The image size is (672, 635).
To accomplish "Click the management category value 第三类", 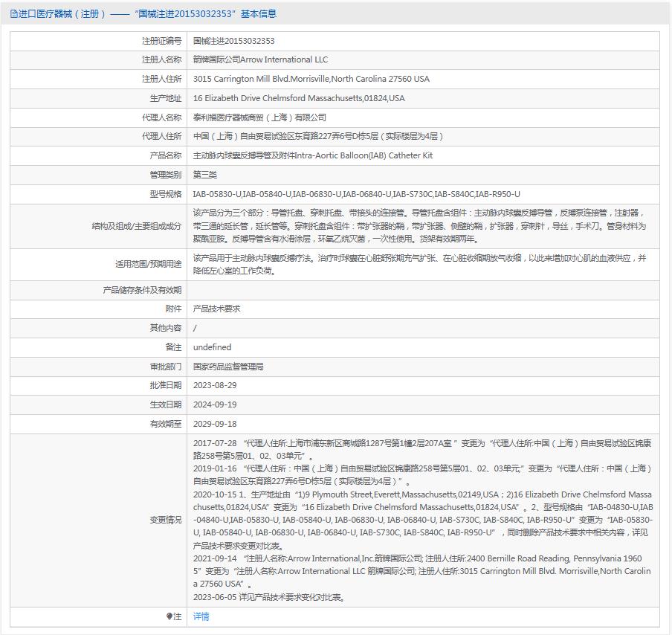I will coord(204,175).
